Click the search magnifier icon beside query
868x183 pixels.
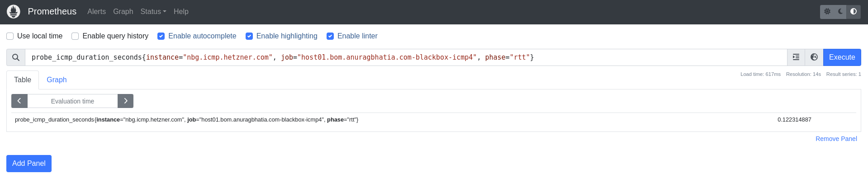click(16, 57)
